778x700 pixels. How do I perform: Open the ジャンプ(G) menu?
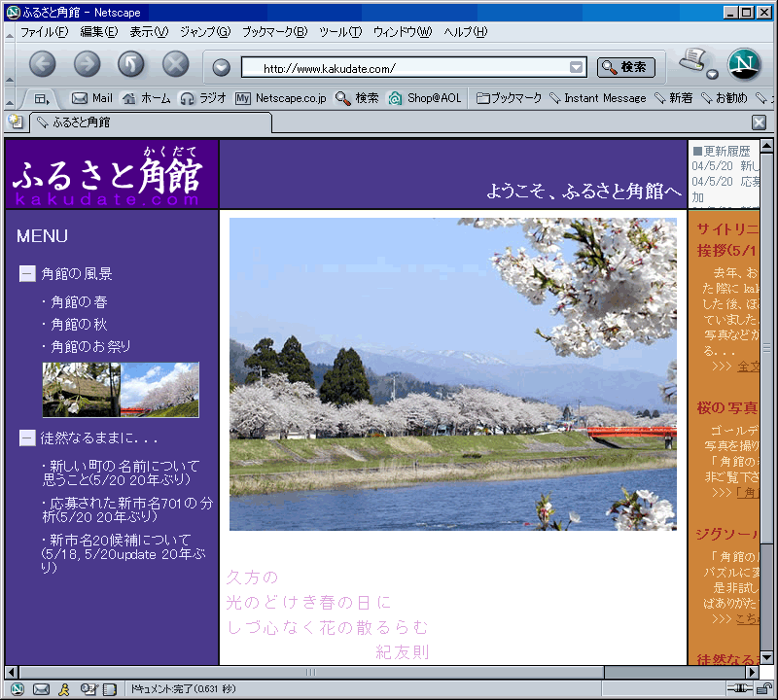click(x=205, y=32)
